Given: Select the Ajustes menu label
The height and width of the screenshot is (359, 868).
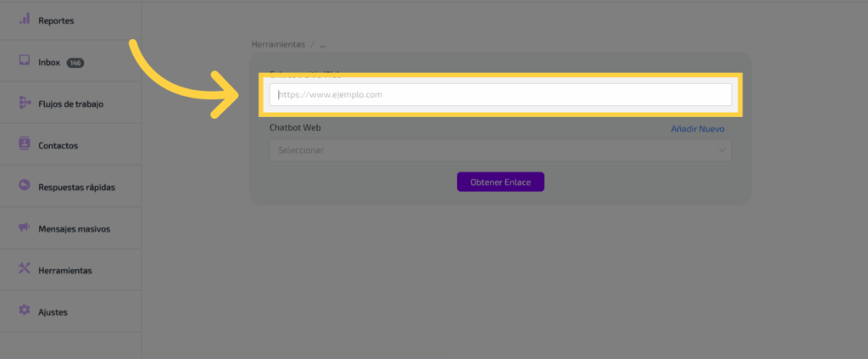Looking at the screenshot, I should pyautogui.click(x=53, y=311).
